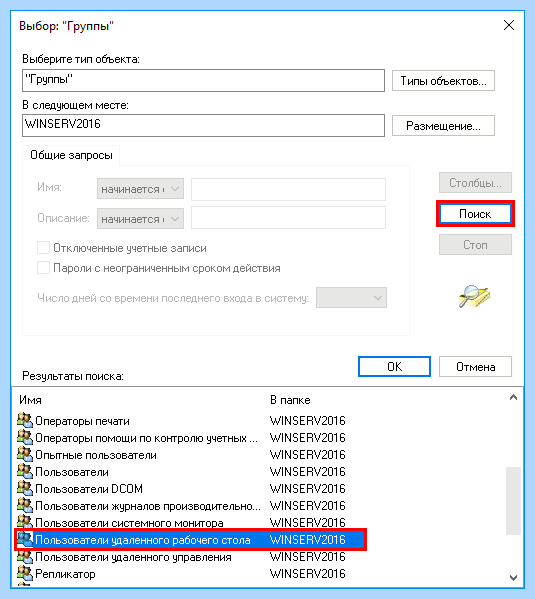535x599 pixels.
Task: Toggle Отключенные учетные записи checkbox
Action: 43,248
